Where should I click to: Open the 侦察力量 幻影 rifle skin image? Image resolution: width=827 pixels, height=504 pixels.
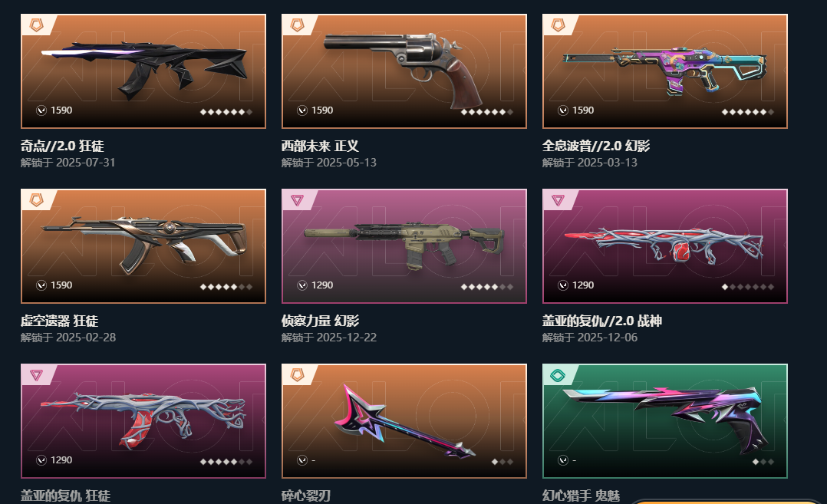[x=404, y=246]
